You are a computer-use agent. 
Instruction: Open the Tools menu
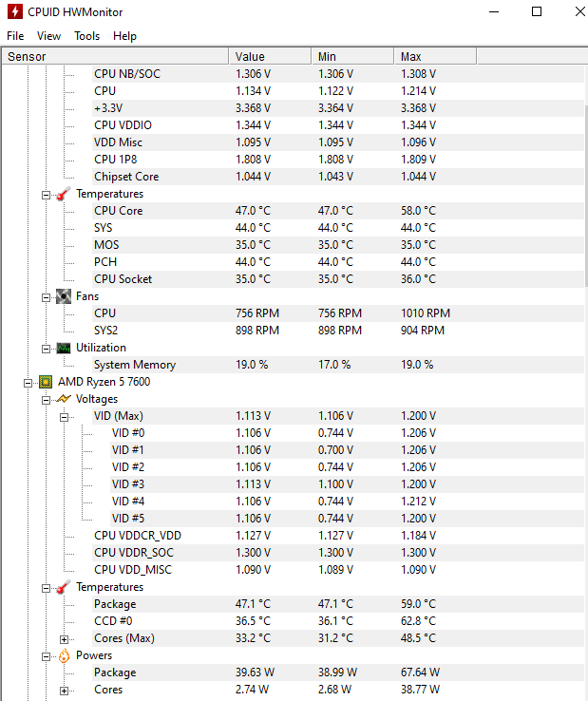click(x=86, y=36)
